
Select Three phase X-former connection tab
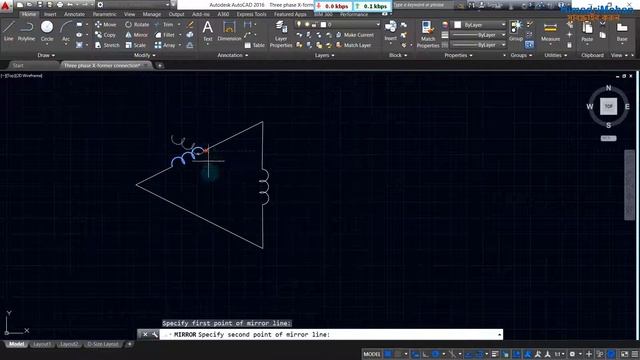click(106, 66)
